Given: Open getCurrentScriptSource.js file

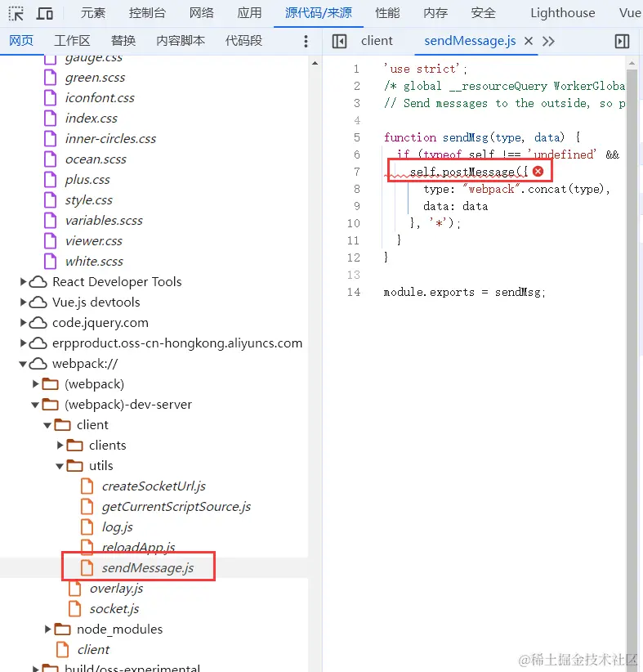Looking at the screenshot, I should [x=176, y=507].
